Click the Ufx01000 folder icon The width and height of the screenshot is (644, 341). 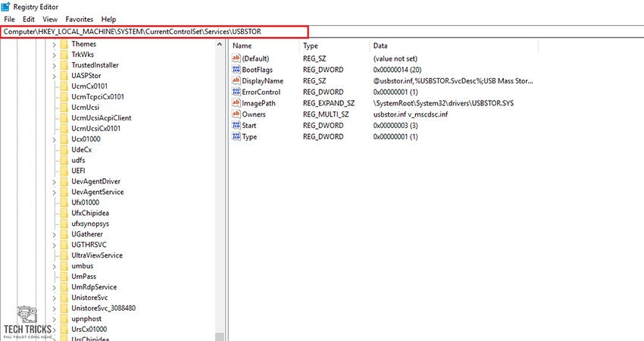coord(64,202)
